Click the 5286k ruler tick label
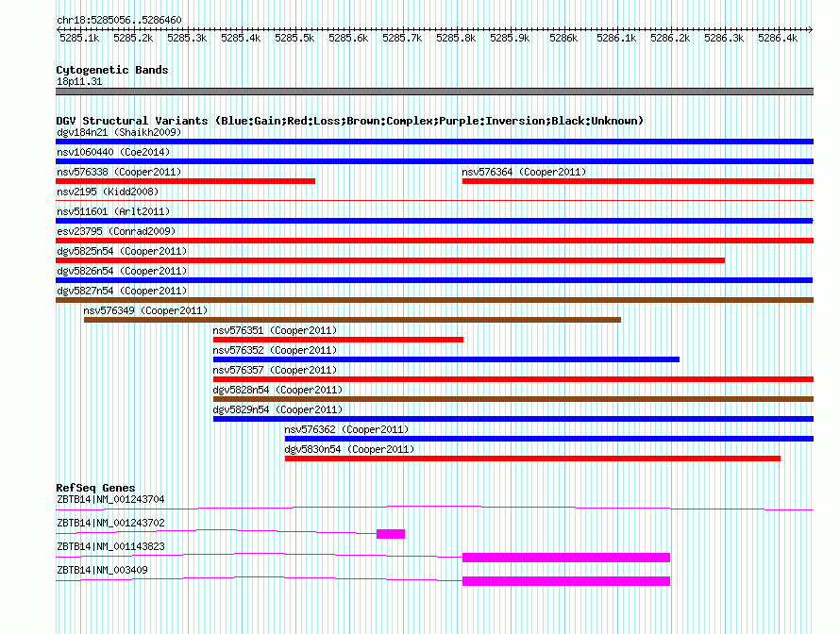Image resolution: width=840 pixels, height=634 pixels. click(563, 38)
